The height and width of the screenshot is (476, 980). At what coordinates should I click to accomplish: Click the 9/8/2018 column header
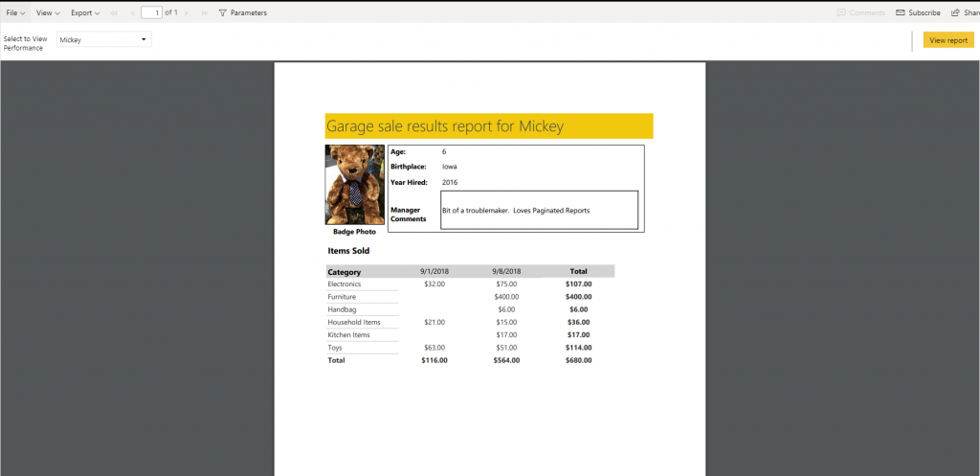(x=506, y=271)
